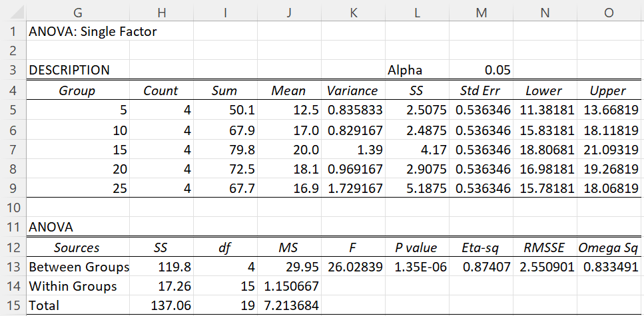Select the Within Groups SS 17.26 cell
The width and height of the screenshot is (644, 316).
click(x=161, y=286)
